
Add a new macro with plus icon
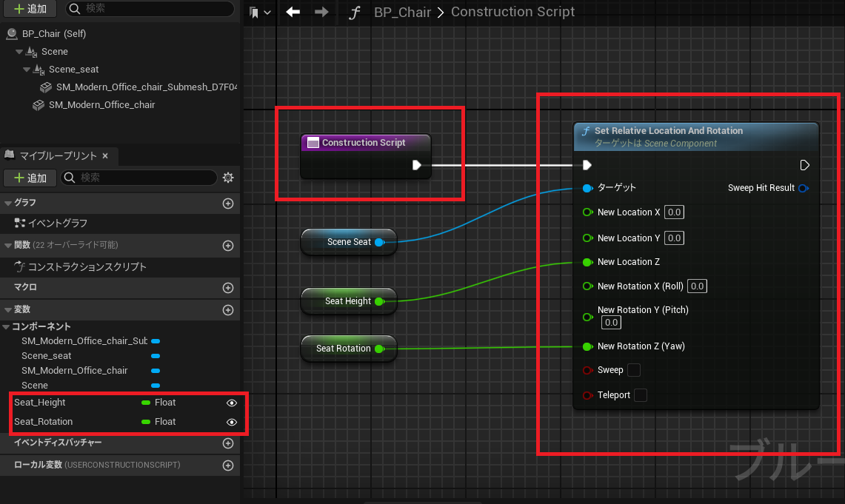(228, 287)
